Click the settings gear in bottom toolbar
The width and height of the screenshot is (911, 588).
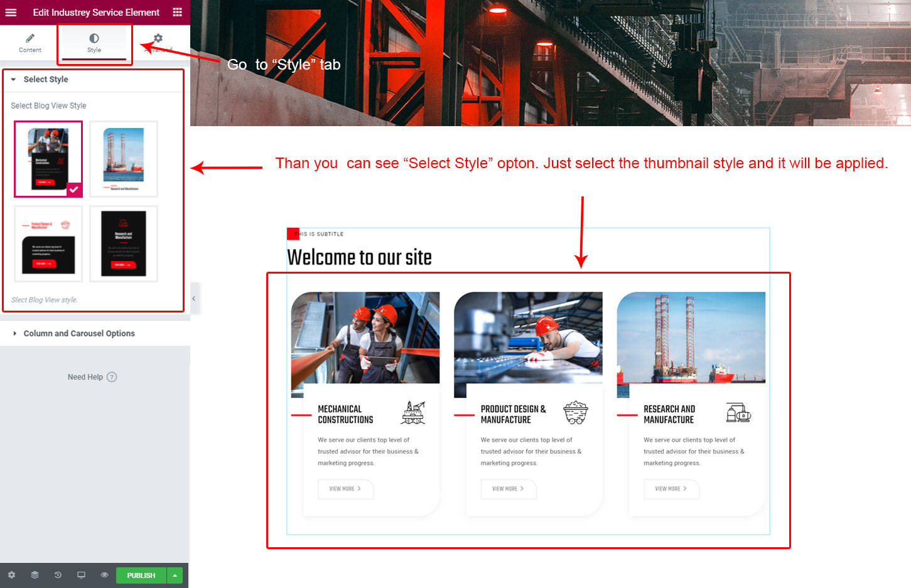(11, 575)
